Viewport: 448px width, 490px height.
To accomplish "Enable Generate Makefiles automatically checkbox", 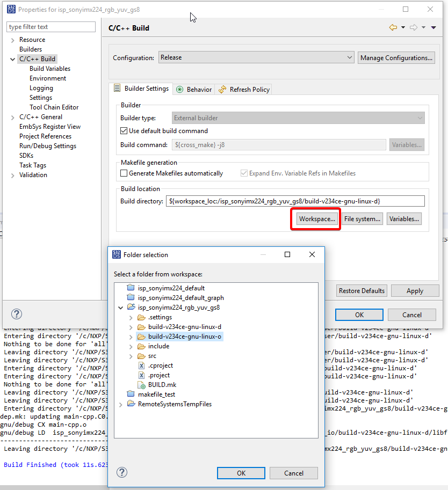I will (x=124, y=173).
